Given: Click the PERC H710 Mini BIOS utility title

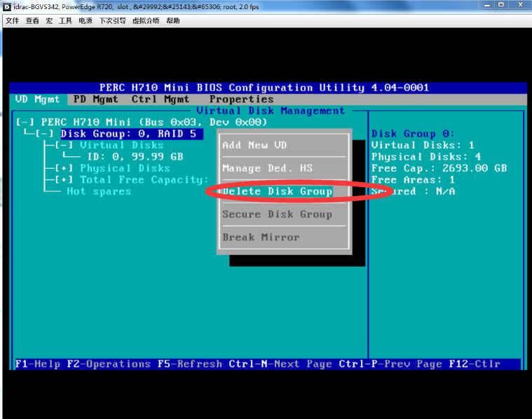Looking at the screenshot, I should pos(264,88).
